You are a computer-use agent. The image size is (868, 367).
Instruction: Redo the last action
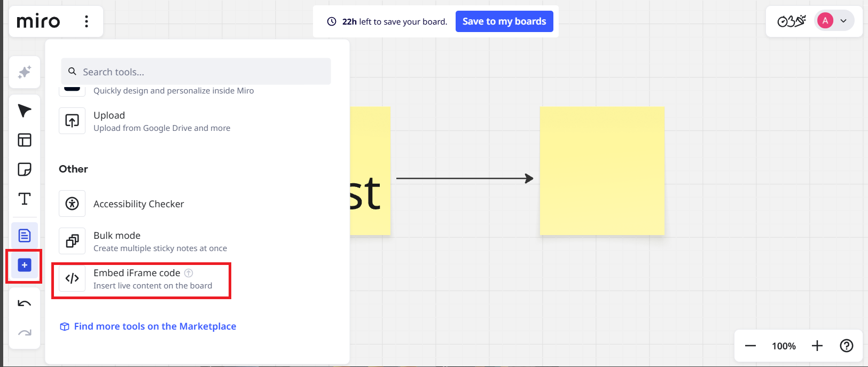(x=25, y=333)
